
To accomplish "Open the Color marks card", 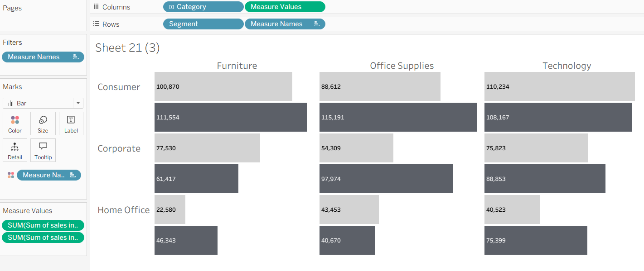I will pyautogui.click(x=15, y=124).
